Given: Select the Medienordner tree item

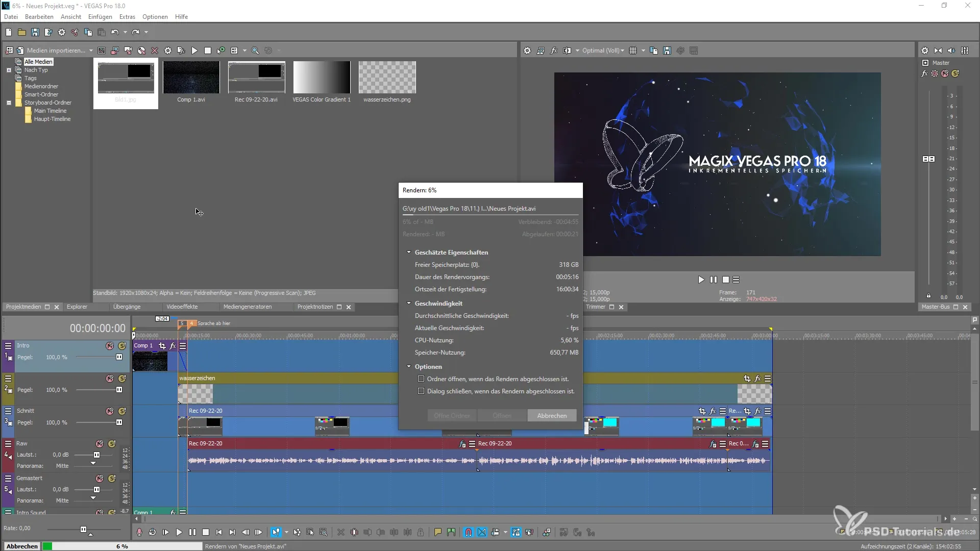Looking at the screenshot, I should pos(41,86).
